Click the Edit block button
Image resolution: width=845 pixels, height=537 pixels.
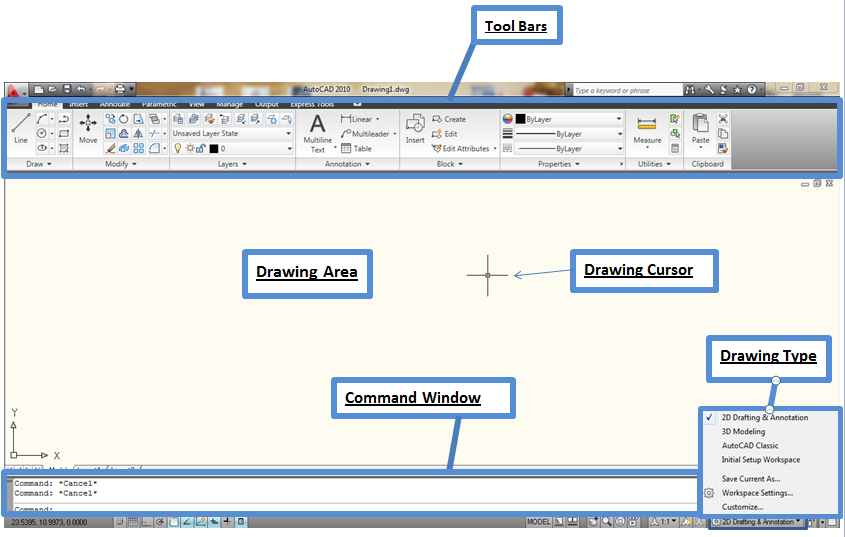pyautogui.click(x=445, y=134)
